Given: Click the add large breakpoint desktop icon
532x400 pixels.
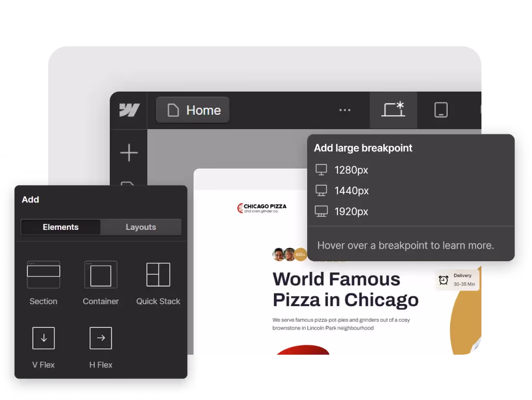Looking at the screenshot, I should 393,109.
